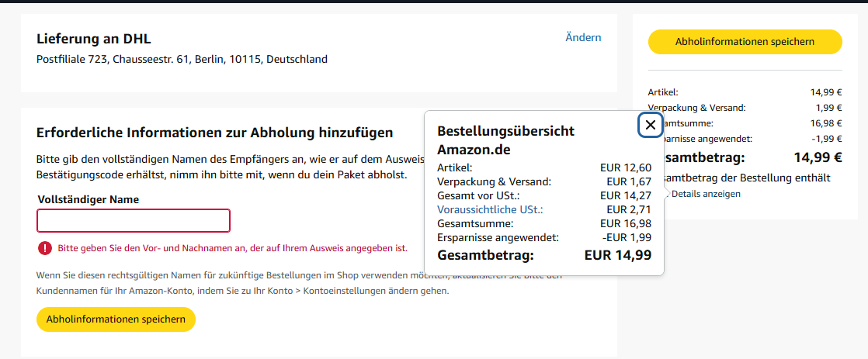Select the Gesamt vor USt. label
Image resolution: width=868 pixels, height=359 pixels.
click(479, 195)
